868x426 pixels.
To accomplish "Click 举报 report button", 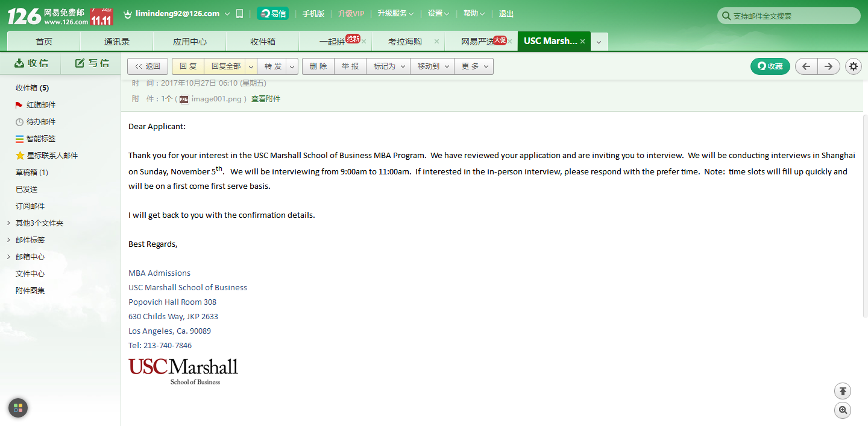I will point(350,66).
